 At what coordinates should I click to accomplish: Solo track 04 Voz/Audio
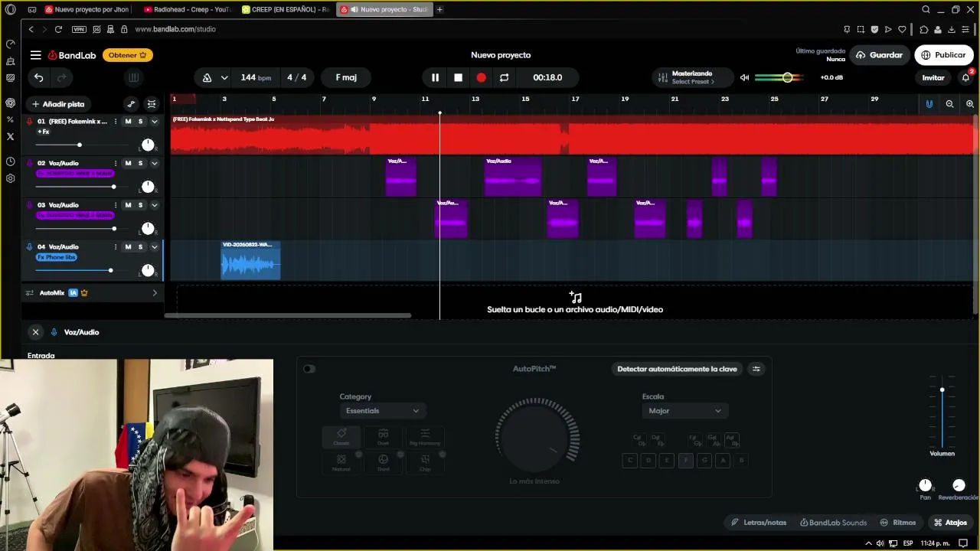[x=140, y=246]
